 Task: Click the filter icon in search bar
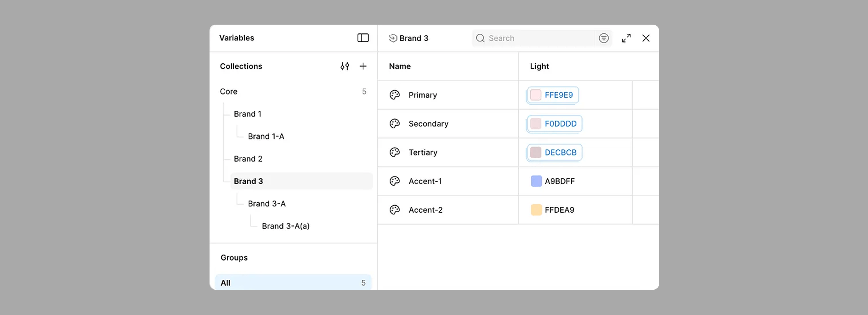604,38
